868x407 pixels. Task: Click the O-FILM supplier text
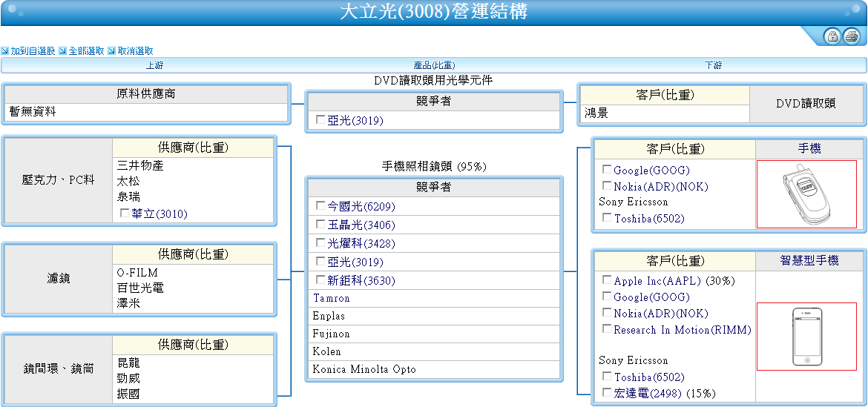pyautogui.click(x=137, y=273)
